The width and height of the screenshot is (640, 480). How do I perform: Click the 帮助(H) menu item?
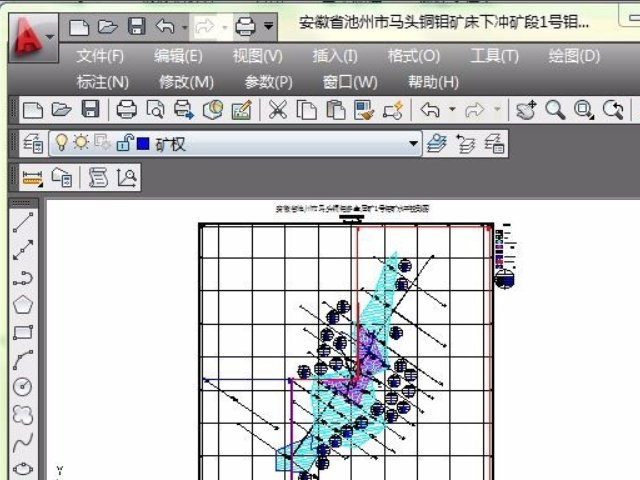433,82
